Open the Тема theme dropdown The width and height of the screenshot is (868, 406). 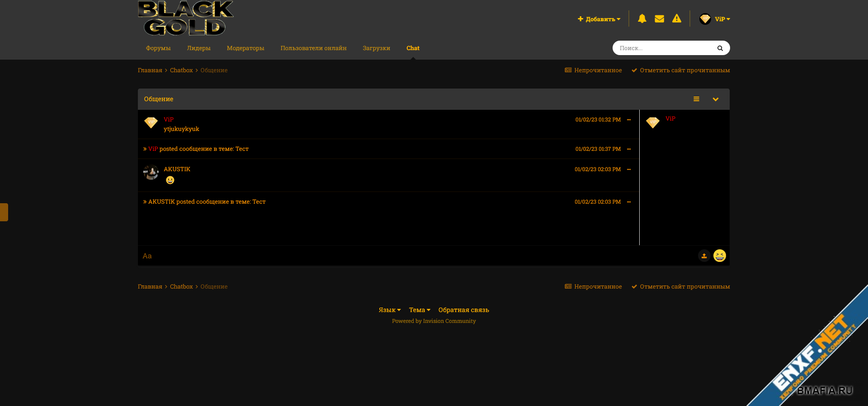click(419, 310)
